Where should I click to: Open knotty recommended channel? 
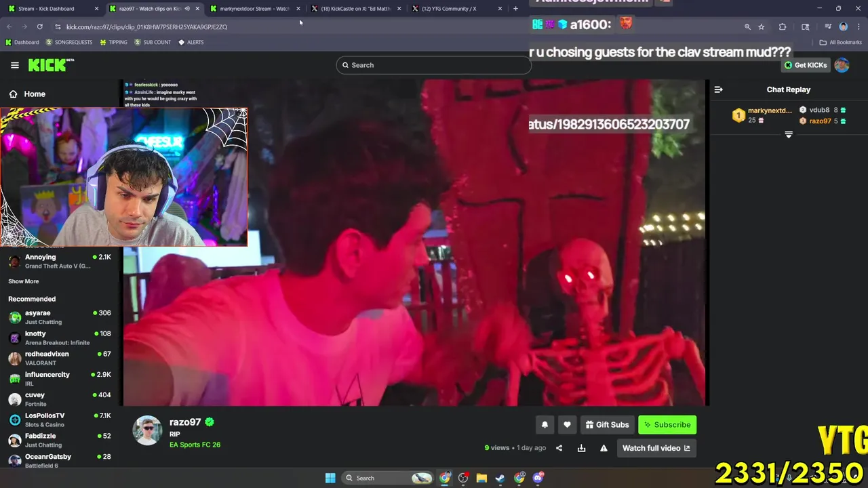(60, 338)
